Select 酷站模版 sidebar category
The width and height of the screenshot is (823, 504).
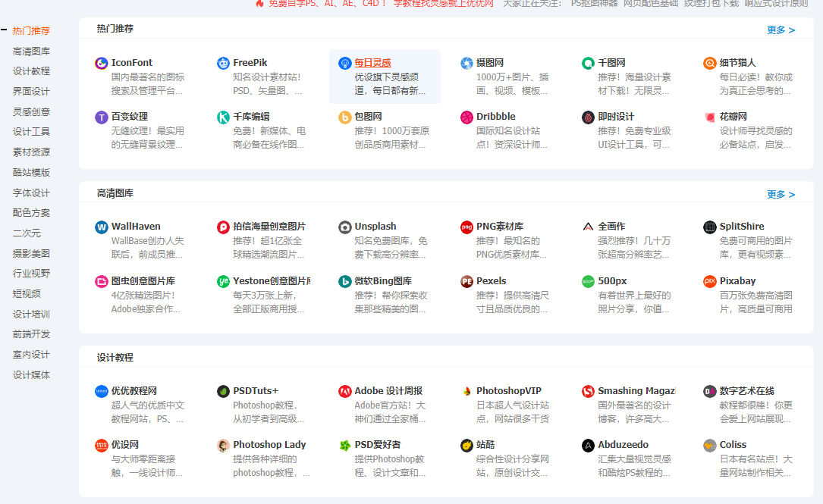(31, 173)
